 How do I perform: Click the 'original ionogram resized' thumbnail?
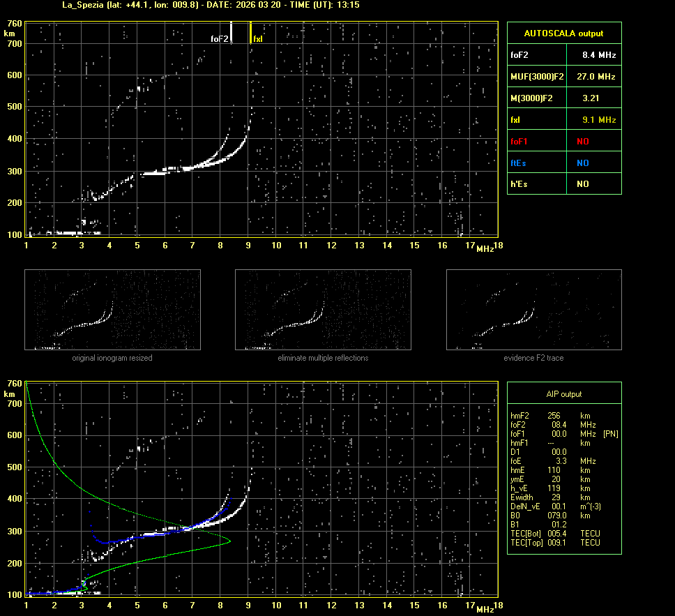point(112,310)
